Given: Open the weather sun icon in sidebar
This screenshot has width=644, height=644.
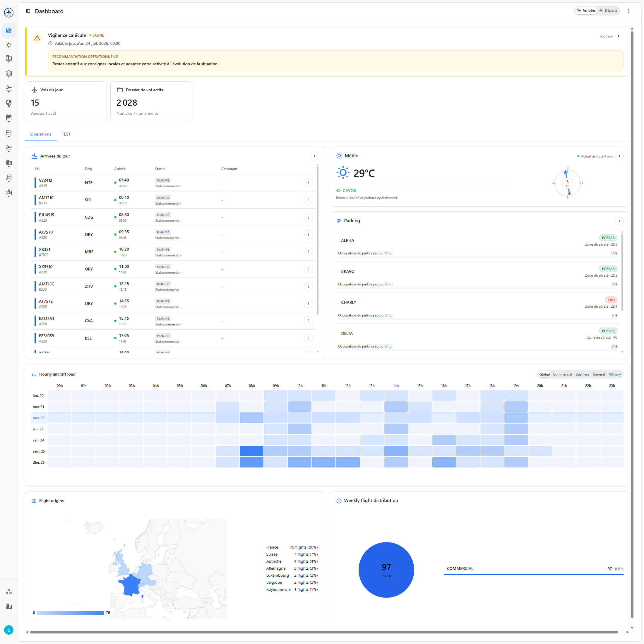Looking at the screenshot, I should (9, 45).
